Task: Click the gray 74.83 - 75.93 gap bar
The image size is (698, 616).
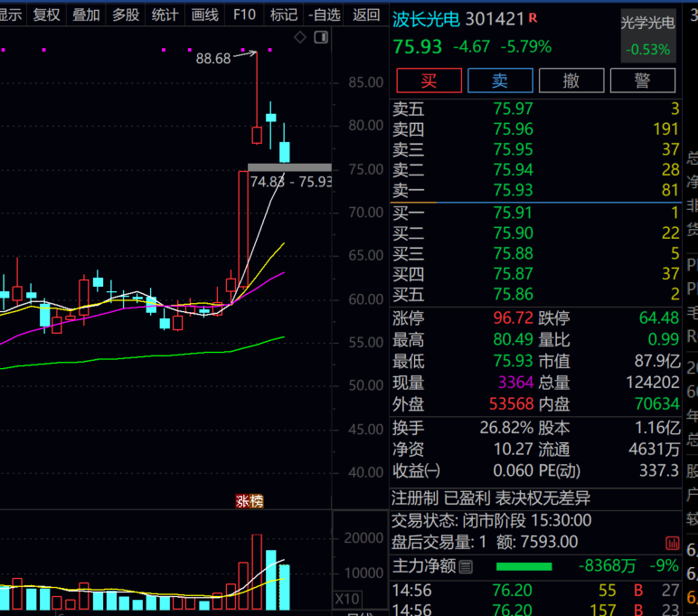Action: click(x=289, y=168)
